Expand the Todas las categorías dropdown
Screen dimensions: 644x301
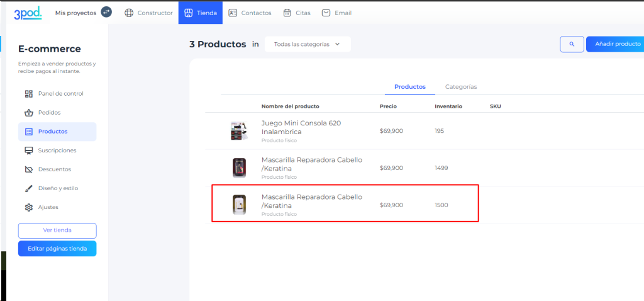[x=308, y=44]
